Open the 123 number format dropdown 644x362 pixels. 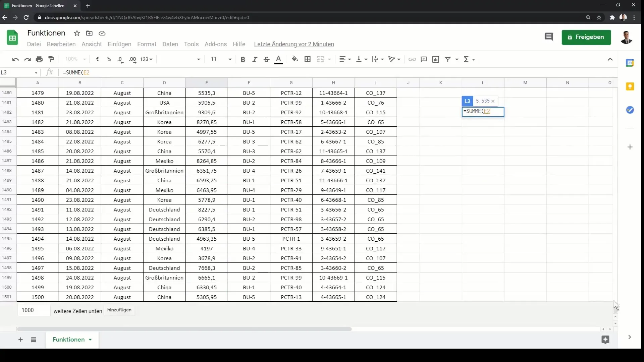146,59
